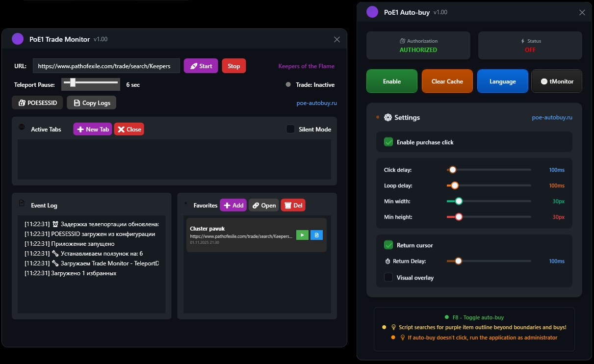Click the globe icon next to Active Tabs

[21, 129]
